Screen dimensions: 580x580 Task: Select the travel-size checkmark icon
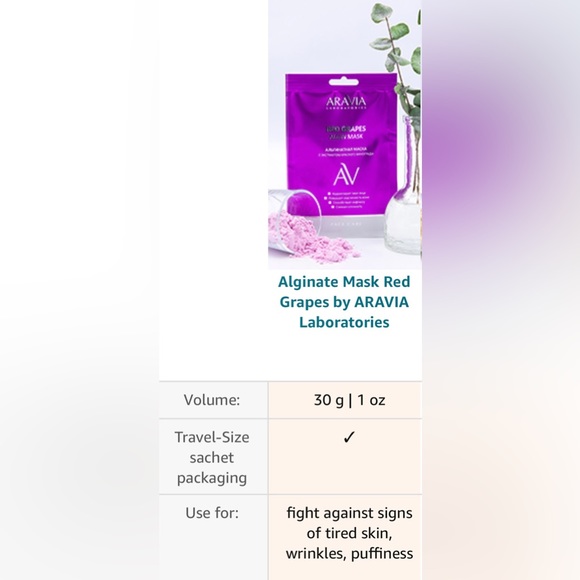tap(349, 437)
